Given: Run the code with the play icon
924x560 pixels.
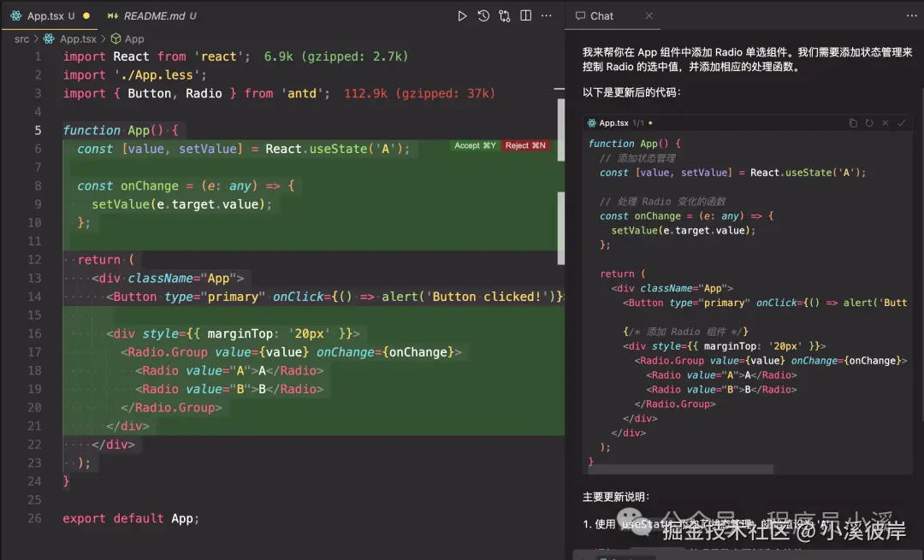Looking at the screenshot, I should point(462,16).
